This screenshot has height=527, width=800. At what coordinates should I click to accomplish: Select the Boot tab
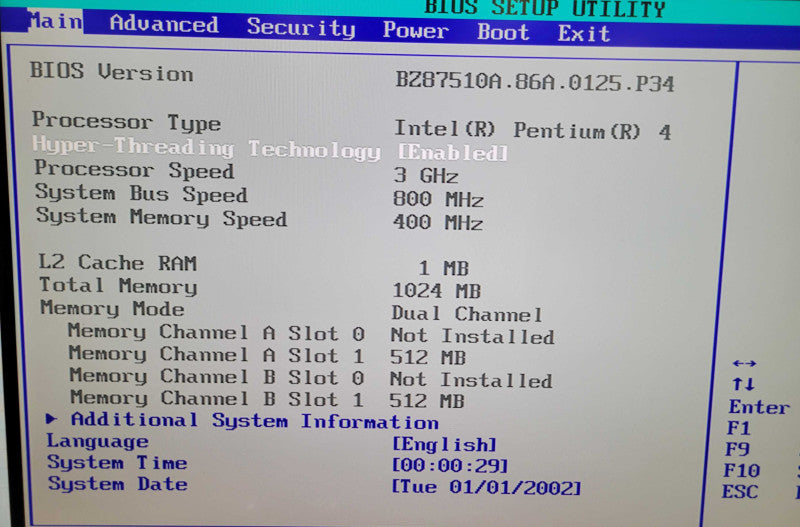[503, 32]
